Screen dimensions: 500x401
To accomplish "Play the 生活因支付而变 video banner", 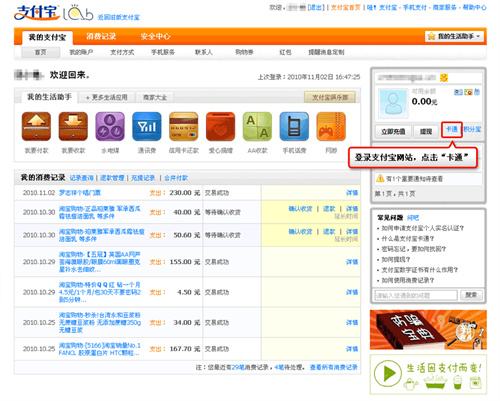I will click(428, 374).
